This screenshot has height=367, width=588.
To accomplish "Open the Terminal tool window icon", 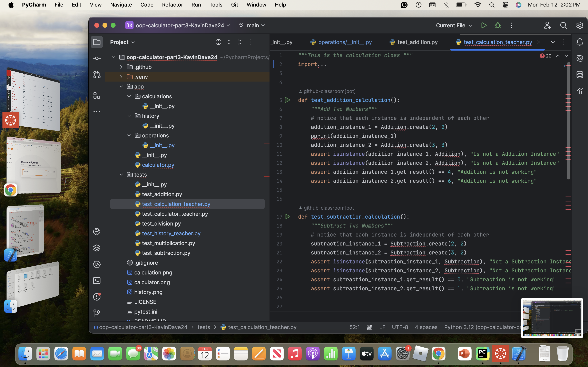I will click(x=97, y=281).
